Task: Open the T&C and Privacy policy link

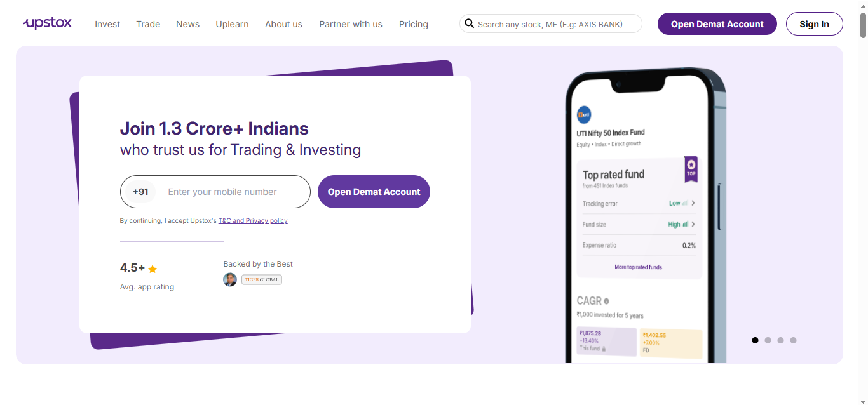Action: [253, 221]
